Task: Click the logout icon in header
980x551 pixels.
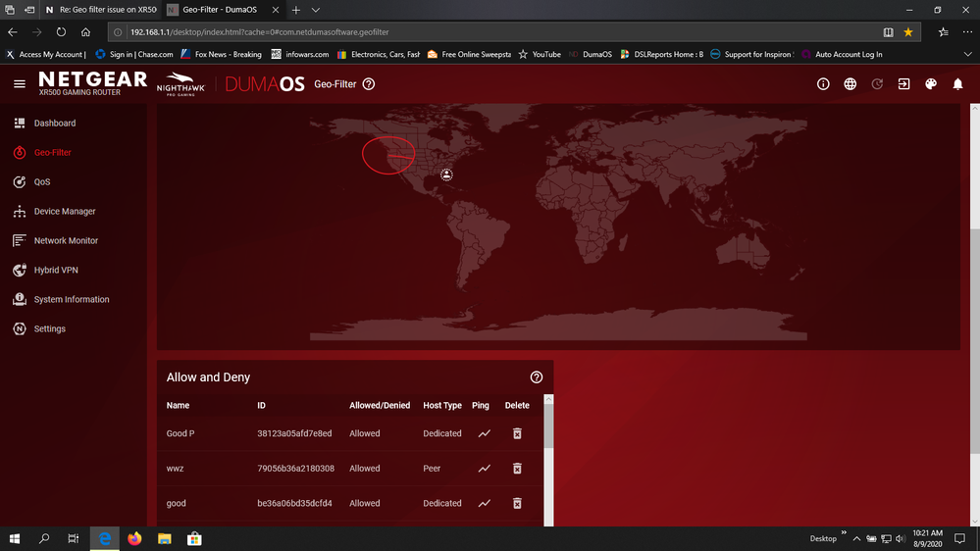Action: (903, 83)
